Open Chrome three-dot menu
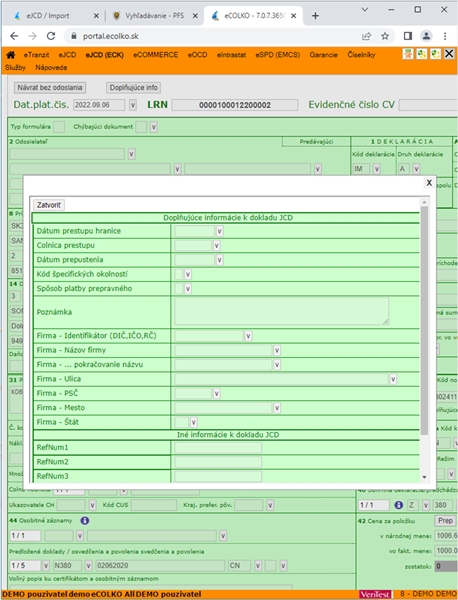Image resolution: width=458 pixels, height=600 pixels. 445,36
